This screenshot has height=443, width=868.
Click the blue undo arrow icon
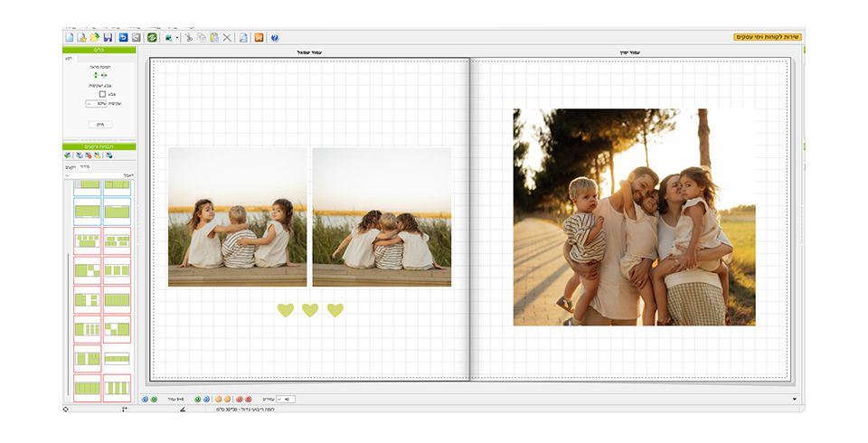(124, 38)
